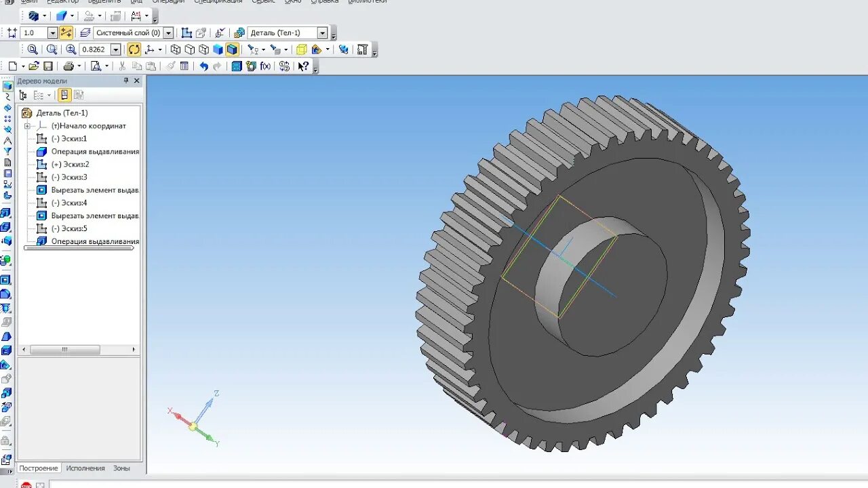Toggle the highlighted model tree view mode button

(x=64, y=96)
